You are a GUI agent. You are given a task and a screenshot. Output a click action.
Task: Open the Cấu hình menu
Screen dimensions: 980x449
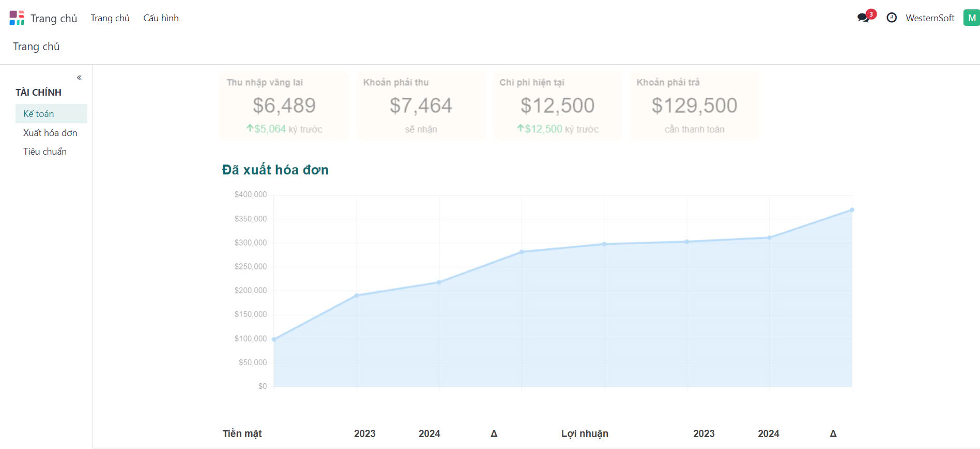point(161,18)
